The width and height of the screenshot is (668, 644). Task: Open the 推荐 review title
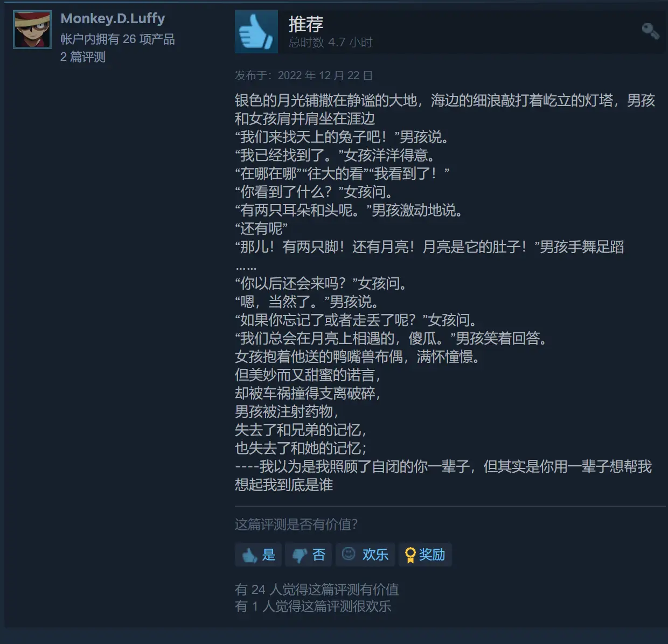pyautogui.click(x=305, y=24)
